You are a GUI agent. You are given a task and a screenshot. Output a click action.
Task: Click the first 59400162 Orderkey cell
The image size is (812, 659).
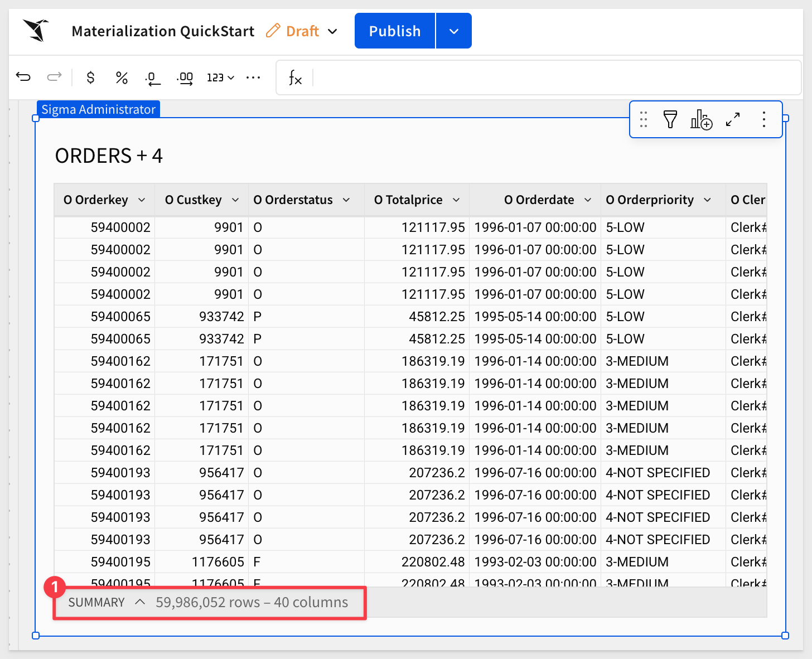click(104, 361)
